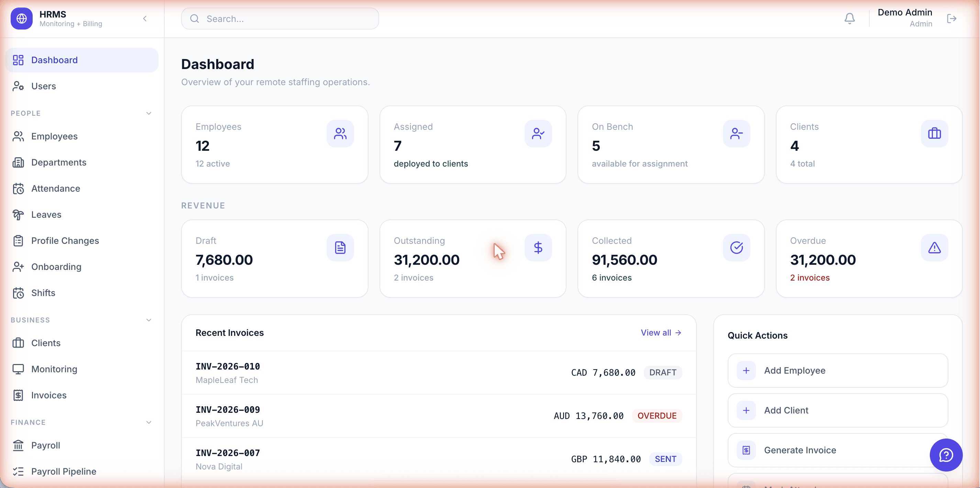This screenshot has height=488, width=980.
Task: Click the logout icon next to Demo Admin
Action: [x=952, y=19]
